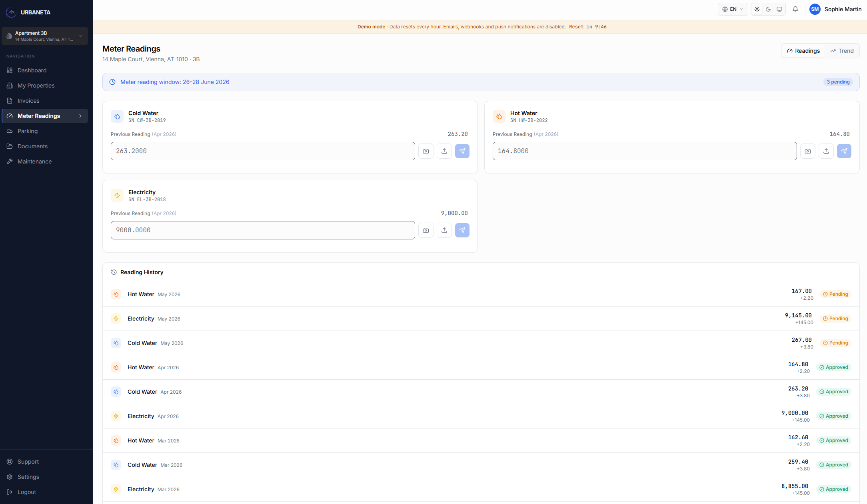Click the Hot Water reading input field

click(x=645, y=151)
